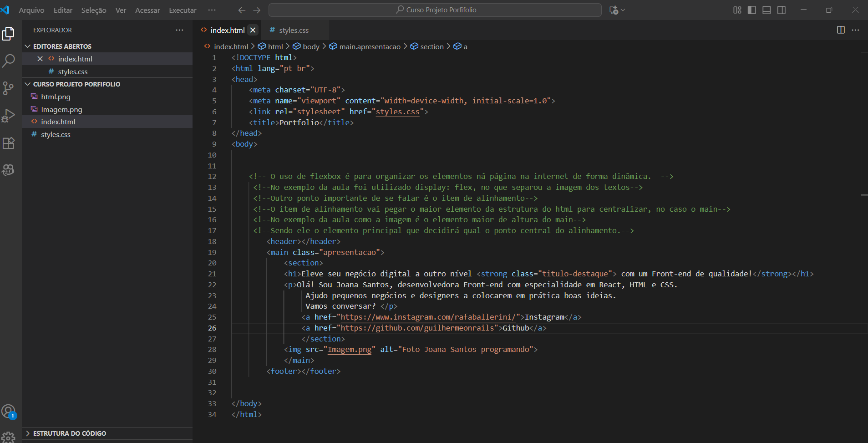Open Accounts menu with notification badge
Viewport: 868px width, 443px height.
(x=8, y=412)
